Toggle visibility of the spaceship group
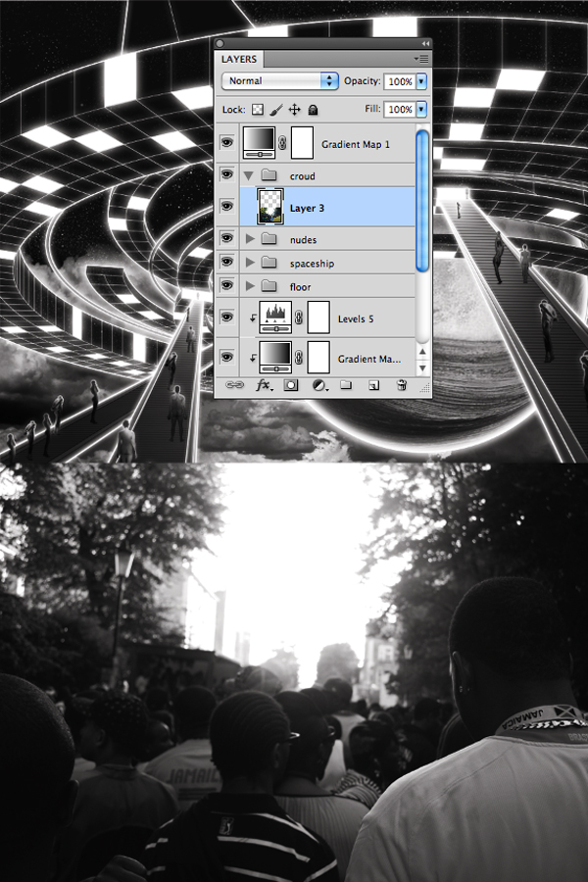This screenshot has width=588, height=882. coord(228,263)
